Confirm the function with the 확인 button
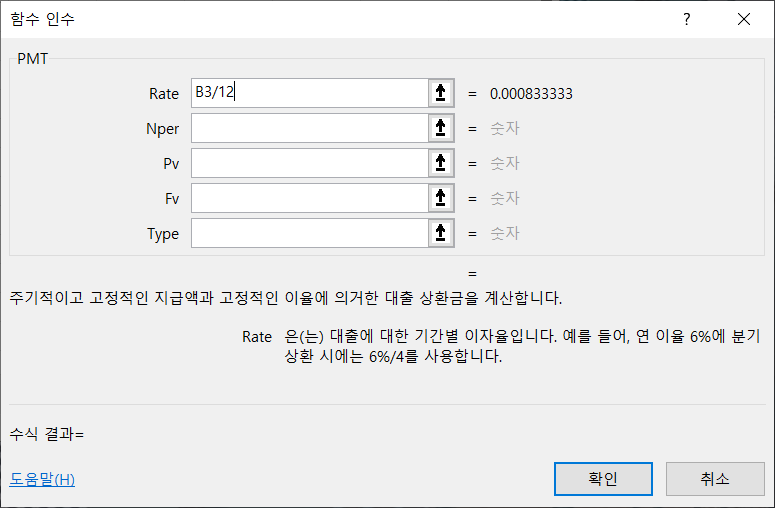Screen dimensions: 775x508 point(603,479)
